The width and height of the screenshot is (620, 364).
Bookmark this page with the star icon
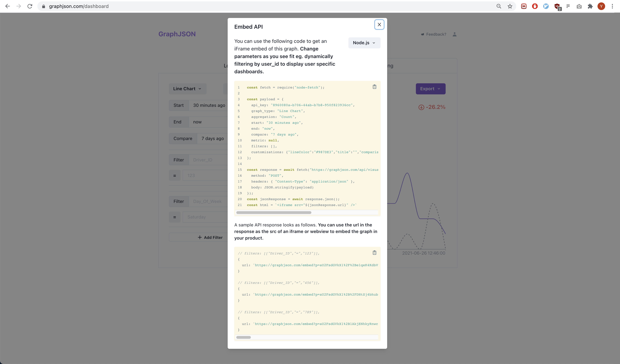pyautogui.click(x=510, y=6)
